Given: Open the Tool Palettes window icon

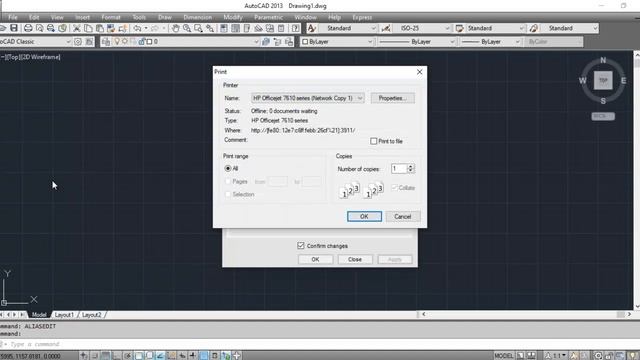Looking at the screenshot, I should point(247,28).
